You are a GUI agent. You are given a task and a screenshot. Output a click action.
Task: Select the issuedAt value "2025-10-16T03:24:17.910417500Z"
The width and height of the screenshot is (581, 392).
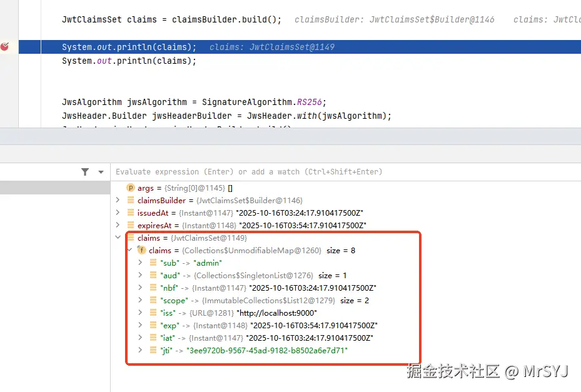300,213
